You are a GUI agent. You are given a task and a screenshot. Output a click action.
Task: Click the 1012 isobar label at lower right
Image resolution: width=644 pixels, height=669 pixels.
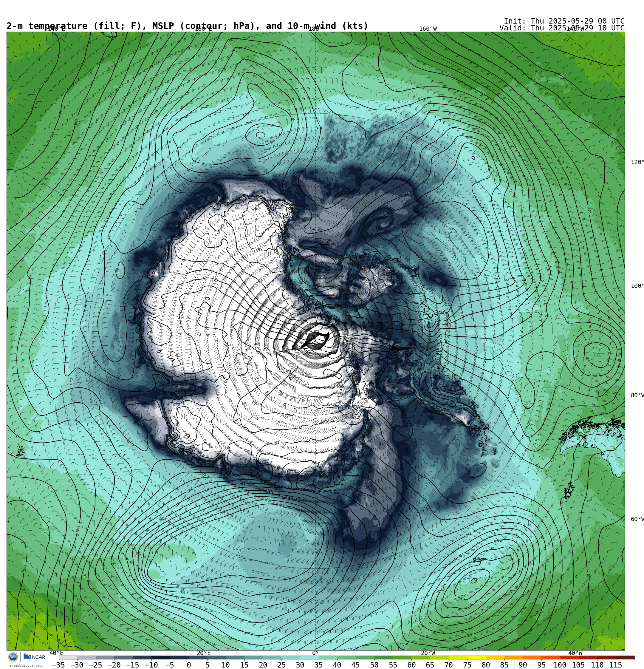click(x=588, y=577)
